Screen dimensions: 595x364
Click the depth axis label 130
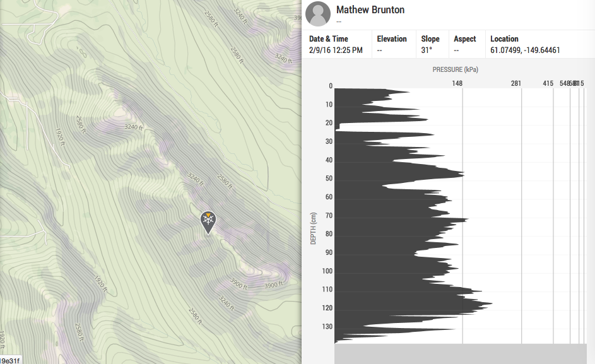coord(327,326)
